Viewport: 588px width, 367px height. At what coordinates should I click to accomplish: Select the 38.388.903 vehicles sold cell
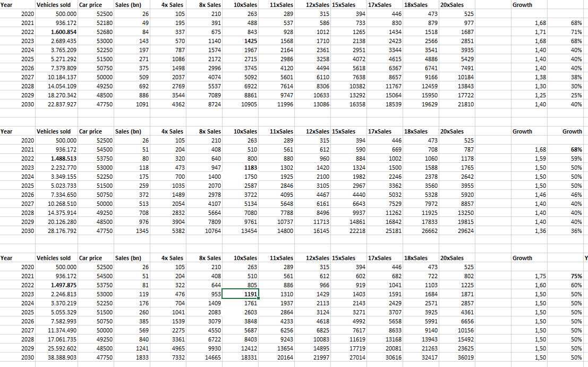tap(57, 357)
